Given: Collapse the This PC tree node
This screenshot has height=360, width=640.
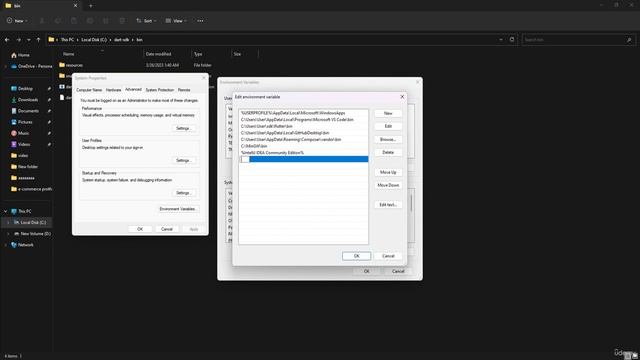Looking at the screenshot, I should tap(5, 211).
